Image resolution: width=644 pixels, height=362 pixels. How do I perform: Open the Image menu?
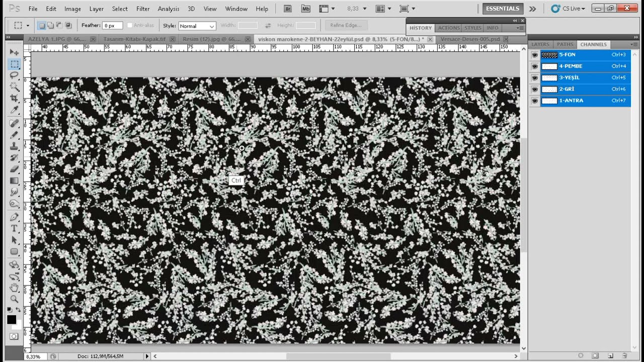(x=72, y=9)
